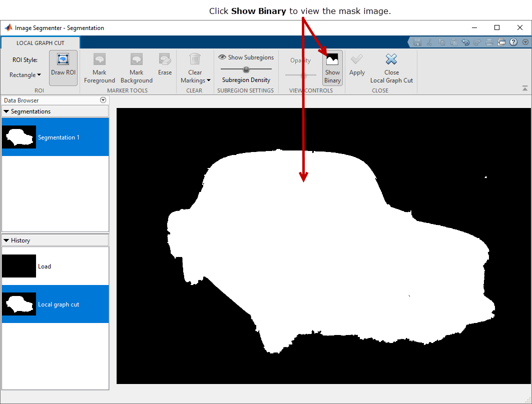
Task: Click the Data Browser panel title
Action: pos(22,100)
